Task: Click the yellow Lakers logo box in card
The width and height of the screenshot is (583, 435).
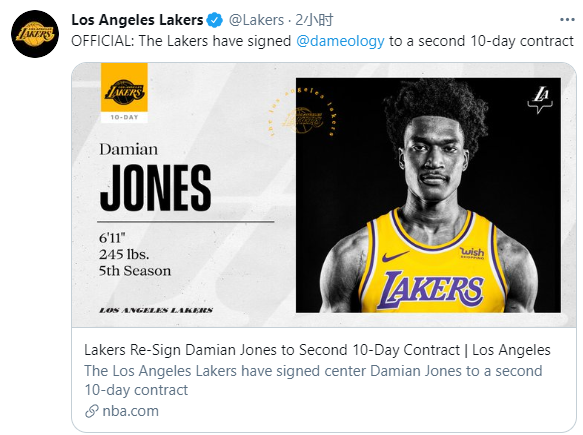Action: click(124, 87)
